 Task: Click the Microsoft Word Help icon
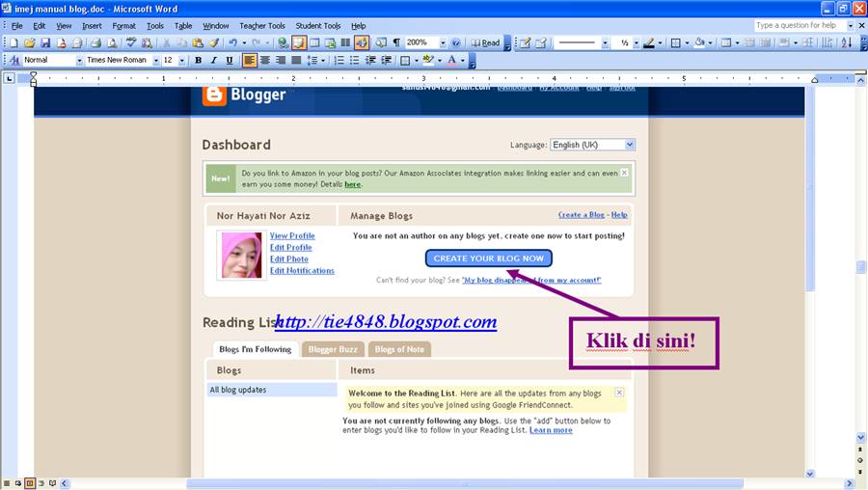coord(455,42)
